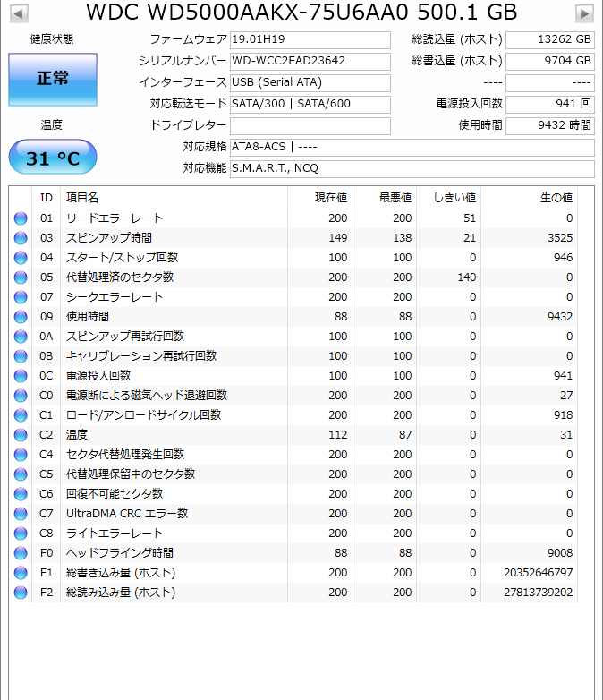
Task: Click raw value 946
Action: click(x=563, y=258)
